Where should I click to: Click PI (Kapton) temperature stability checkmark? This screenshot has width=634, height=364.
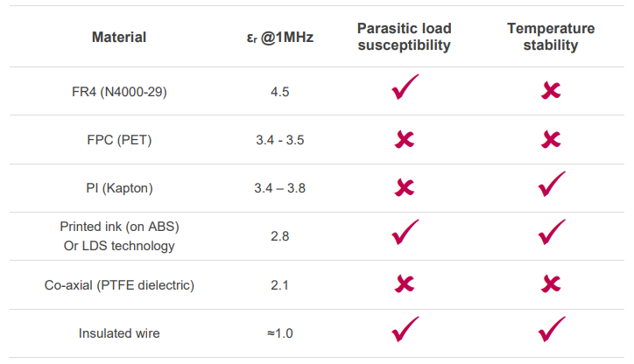pyautogui.click(x=552, y=185)
